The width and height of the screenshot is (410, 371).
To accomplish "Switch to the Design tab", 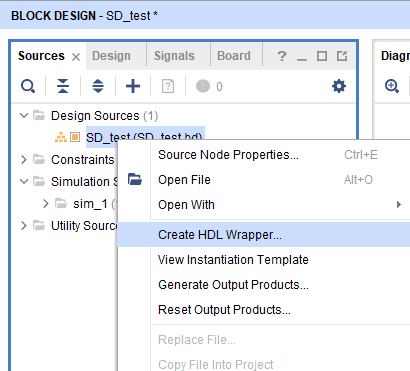I will pyautogui.click(x=111, y=56).
